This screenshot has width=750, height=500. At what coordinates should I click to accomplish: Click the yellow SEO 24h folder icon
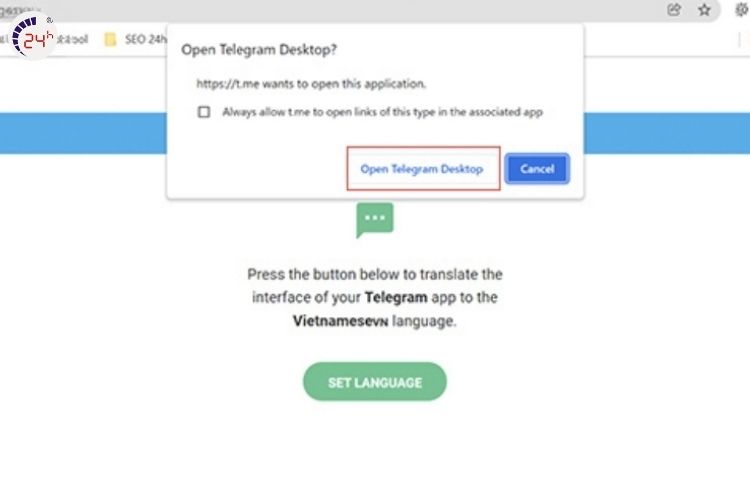(111, 41)
